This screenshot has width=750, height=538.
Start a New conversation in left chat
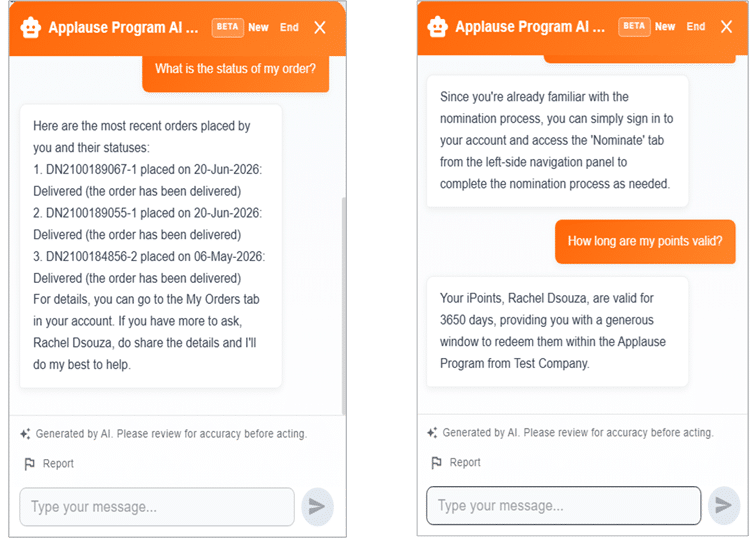point(258,27)
